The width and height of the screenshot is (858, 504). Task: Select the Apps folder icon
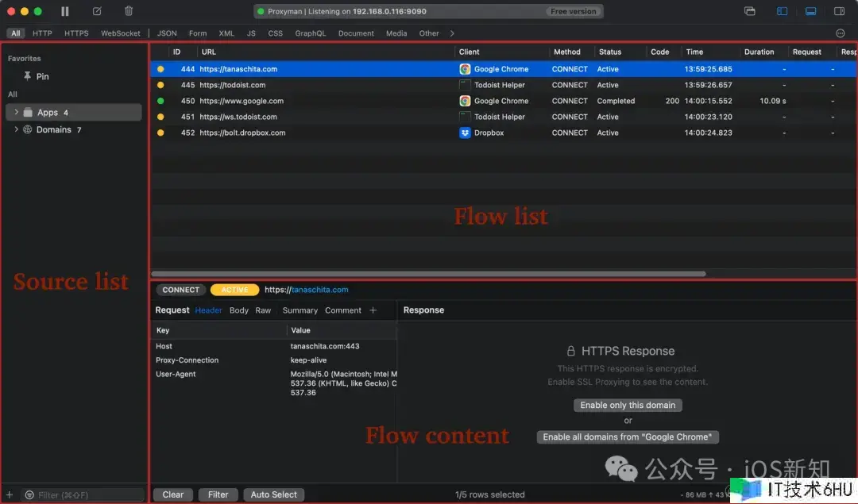tap(28, 112)
